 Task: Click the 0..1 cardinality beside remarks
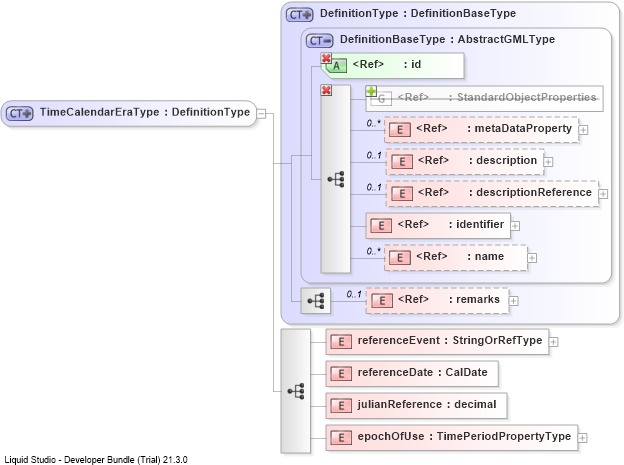coord(354,294)
